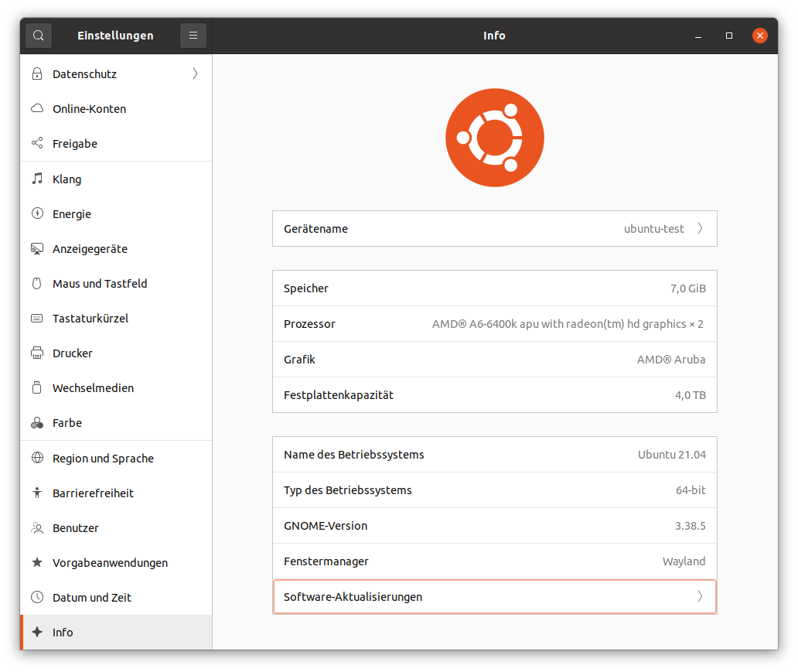Click the Name des Betriebssystems label
The image size is (798, 672).
coord(353,455)
